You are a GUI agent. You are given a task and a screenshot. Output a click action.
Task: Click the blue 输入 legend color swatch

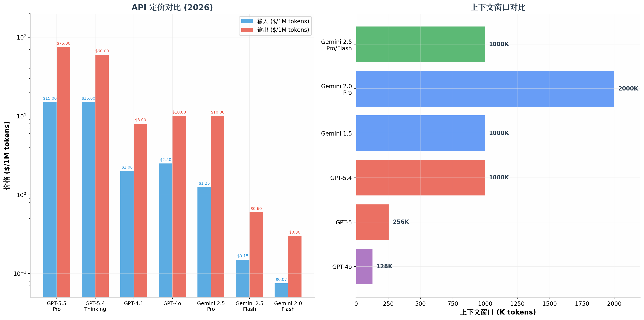(x=247, y=21)
